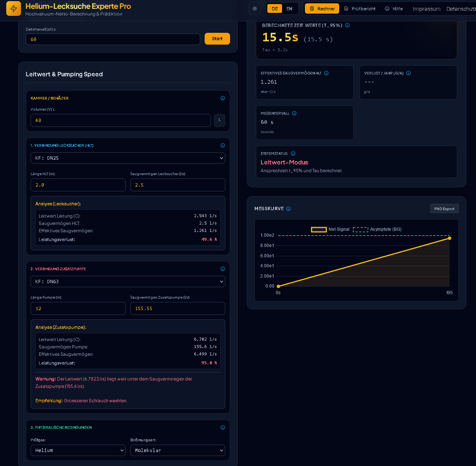Switch language to EN
476x466 pixels.
click(x=289, y=8)
